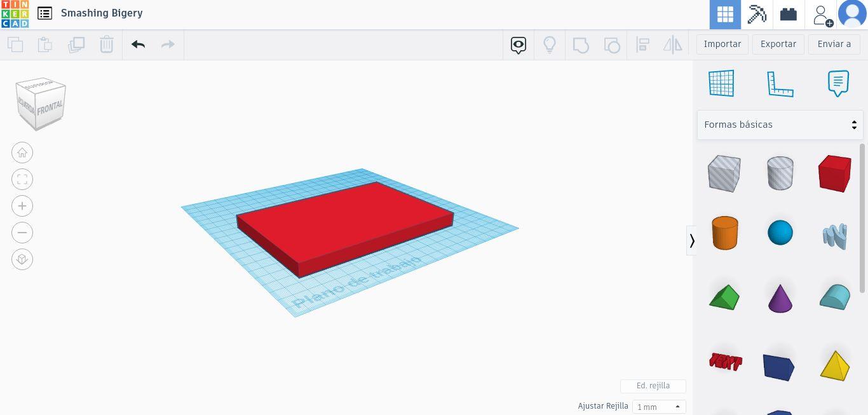Select the dark blue wedge shape
The width and height of the screenshot is (868, 415).
tap(779, 367)
